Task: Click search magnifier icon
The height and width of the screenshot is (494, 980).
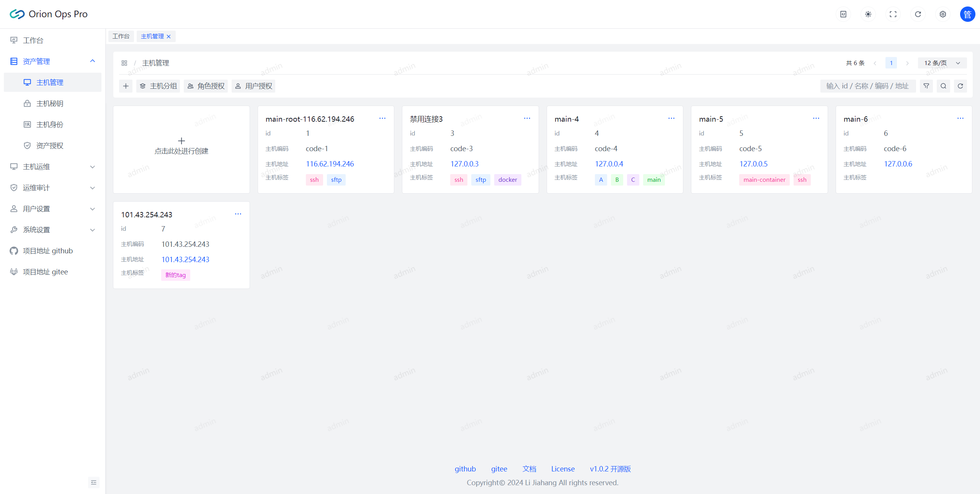Action: (943, 86)
